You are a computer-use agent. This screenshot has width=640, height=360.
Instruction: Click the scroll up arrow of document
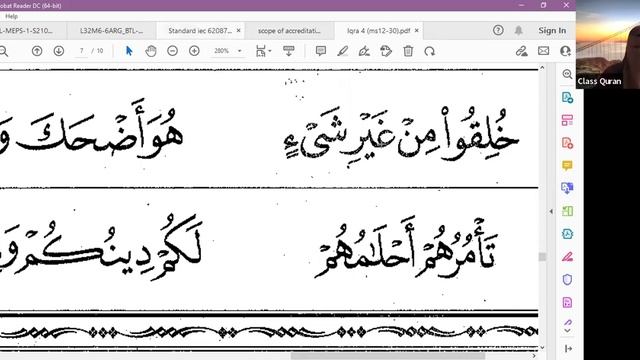[x=542, y=67]
